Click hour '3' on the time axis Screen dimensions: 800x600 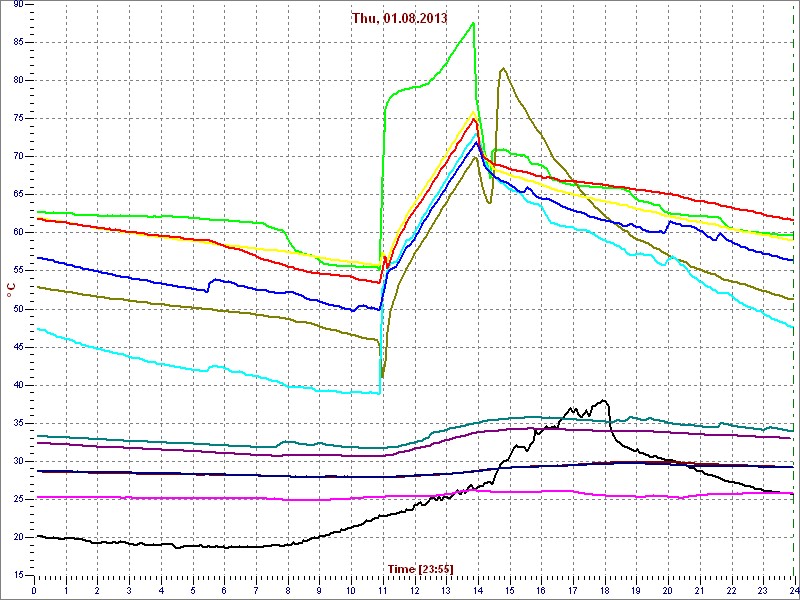(130, 590)
